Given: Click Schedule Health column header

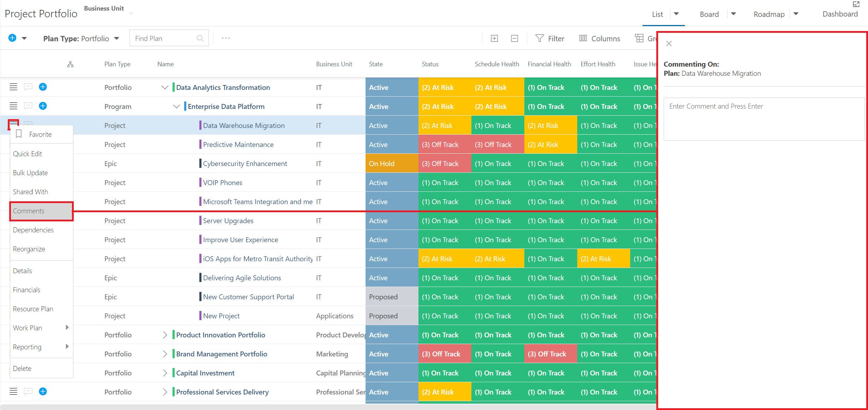Looking at the screenshot, I should tap(496, 64).
